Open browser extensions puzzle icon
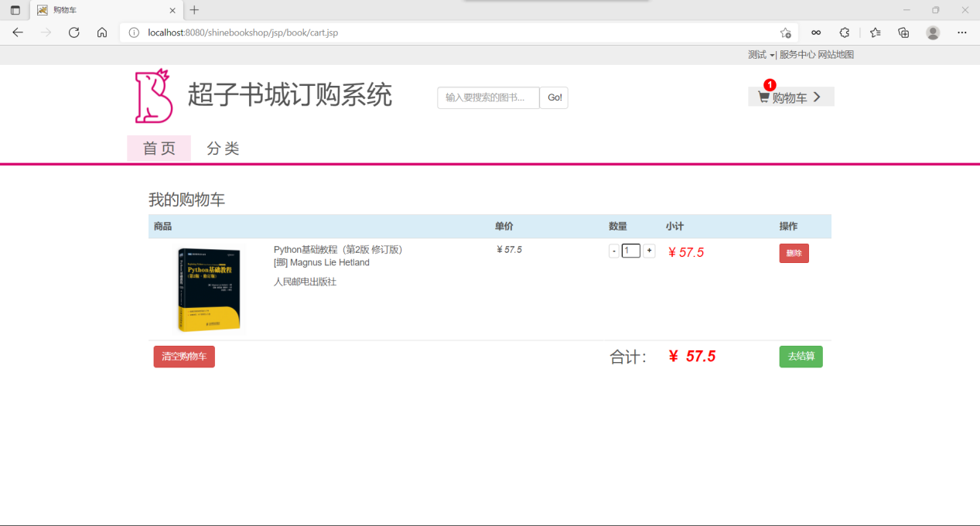Viewport: 980px width, 526px height. click(x=845, y=32)
